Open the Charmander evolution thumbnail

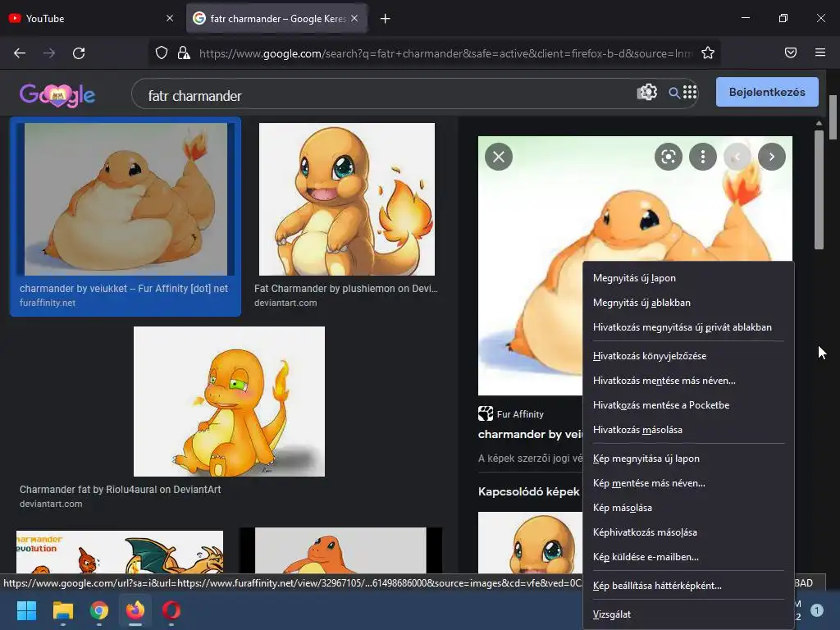[120, 552]
